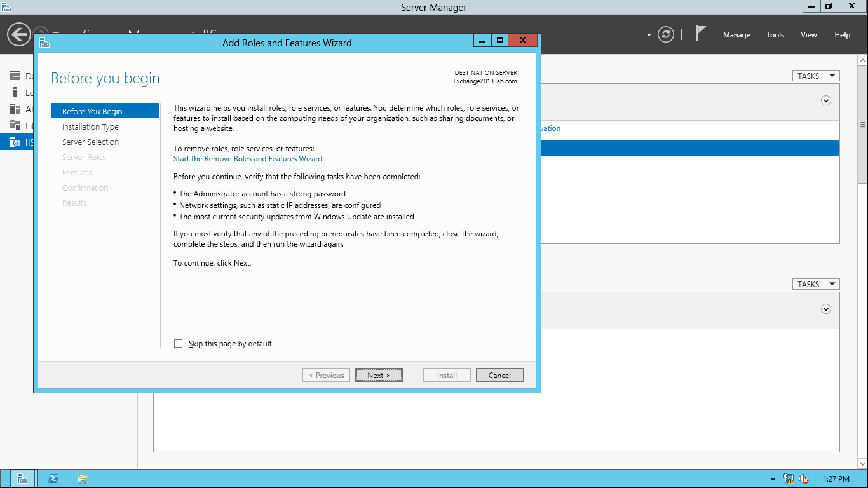Select the Before You Begin wizard step
The width and height of the screenshot is (868, 488).
tap(105, 111)
